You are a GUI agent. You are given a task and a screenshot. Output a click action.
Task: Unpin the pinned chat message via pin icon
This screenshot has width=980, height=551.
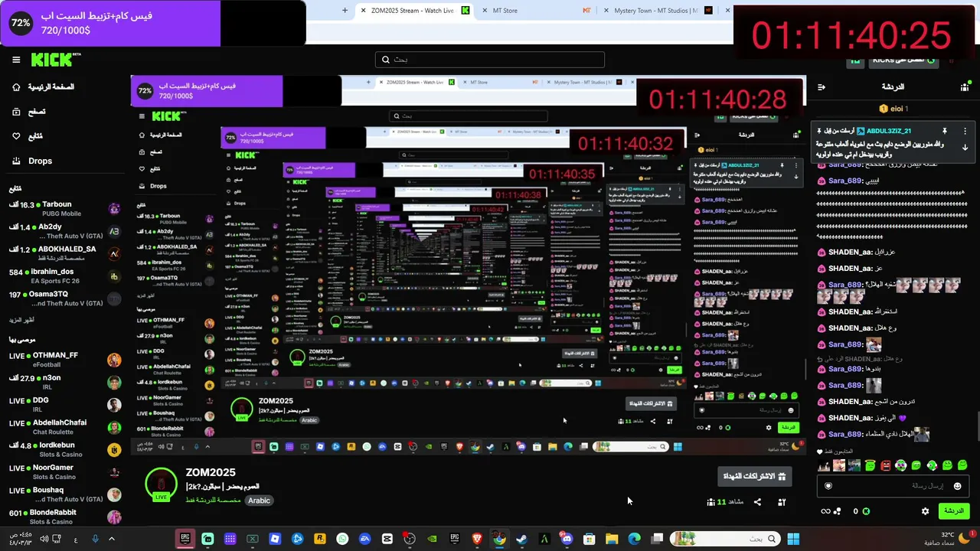(945, 131)
